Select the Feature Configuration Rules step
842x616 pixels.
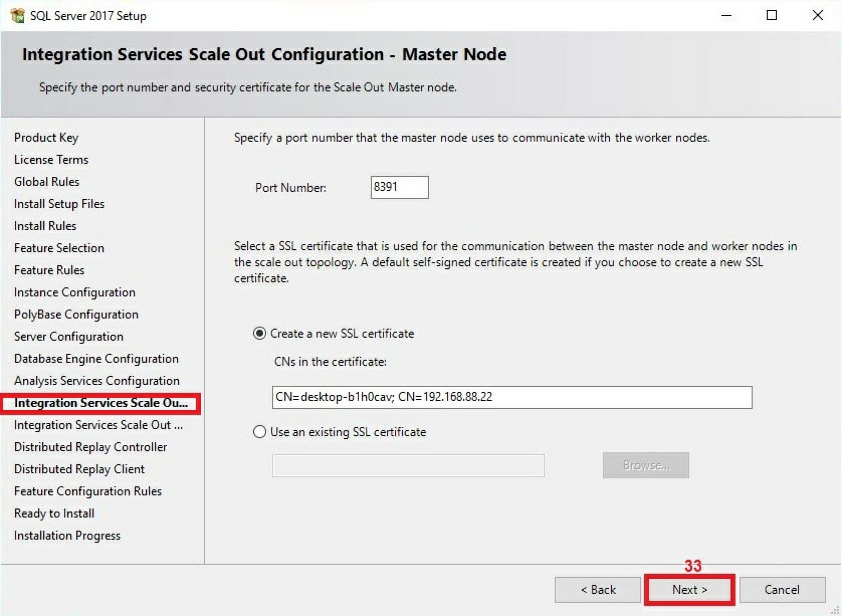[x=88, y=491]
